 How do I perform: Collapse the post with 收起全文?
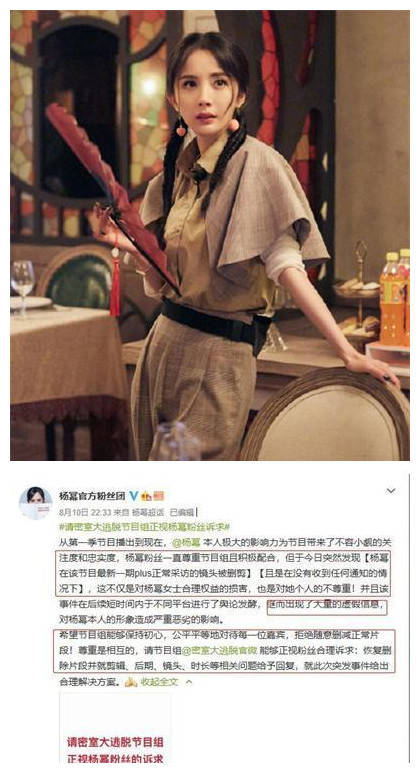(x=159, y=682)
